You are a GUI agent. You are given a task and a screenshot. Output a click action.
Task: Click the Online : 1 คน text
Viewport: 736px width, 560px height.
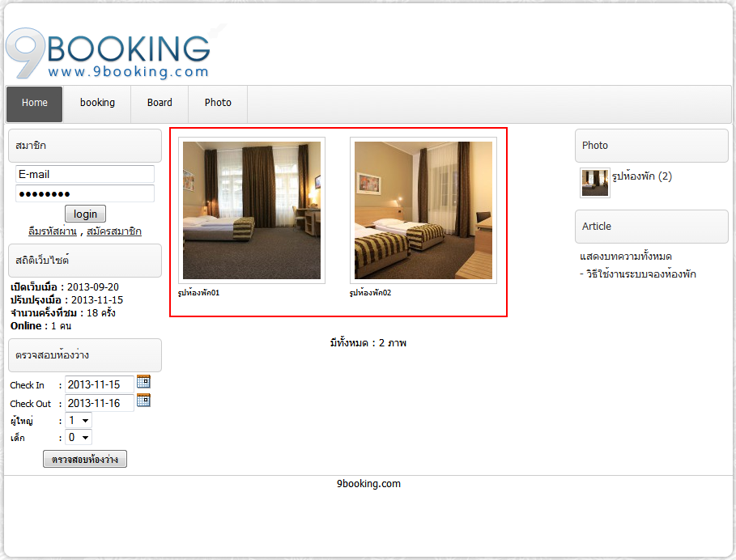pos(40,326)
